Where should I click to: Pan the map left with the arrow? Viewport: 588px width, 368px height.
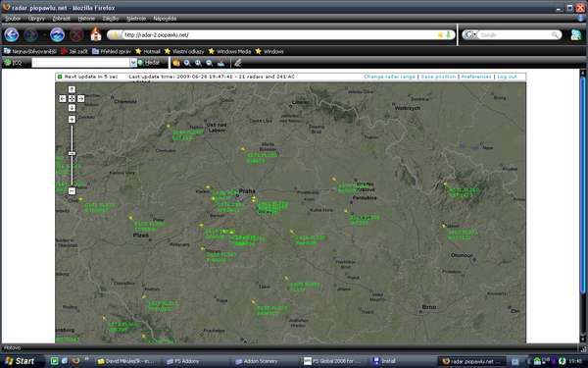(63, 98)
